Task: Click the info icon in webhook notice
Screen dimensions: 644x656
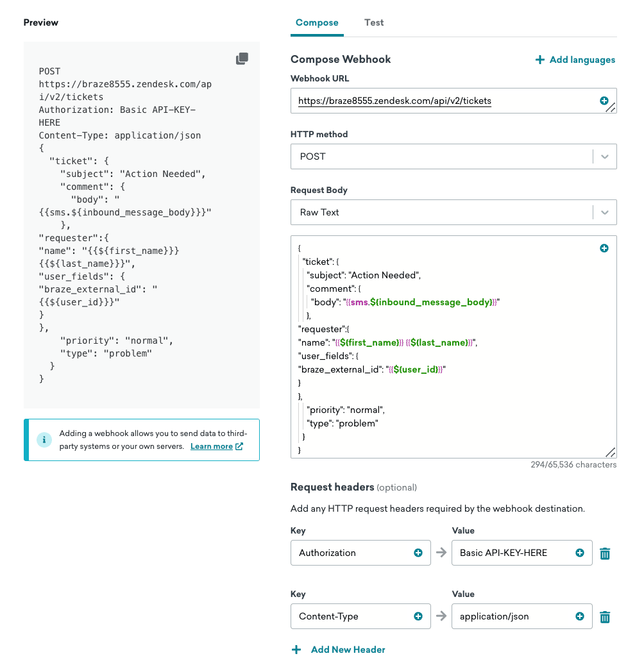Action: pyautogui.click(x=44, y=440)
